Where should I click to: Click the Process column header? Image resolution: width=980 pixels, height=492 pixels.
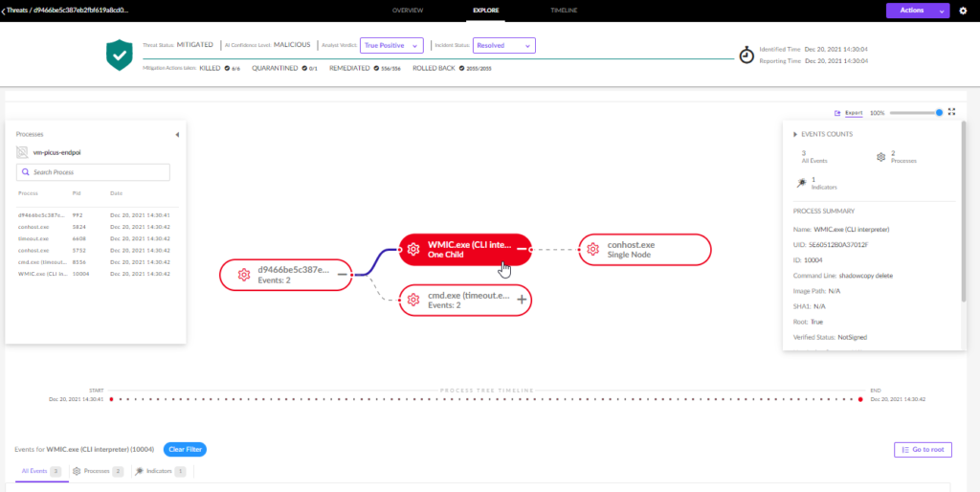pos(28,193)
